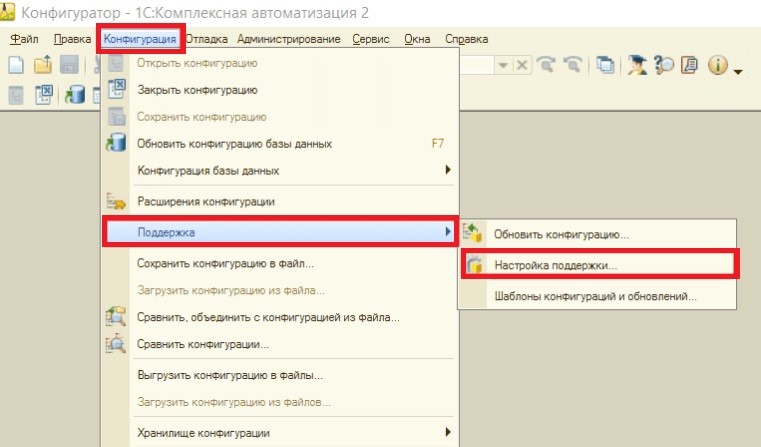This screenshot has width=761, height=447.
Task: Choose Сравнить конфигурации... entry
Action: pyautogui.click(x=280, y=344)
